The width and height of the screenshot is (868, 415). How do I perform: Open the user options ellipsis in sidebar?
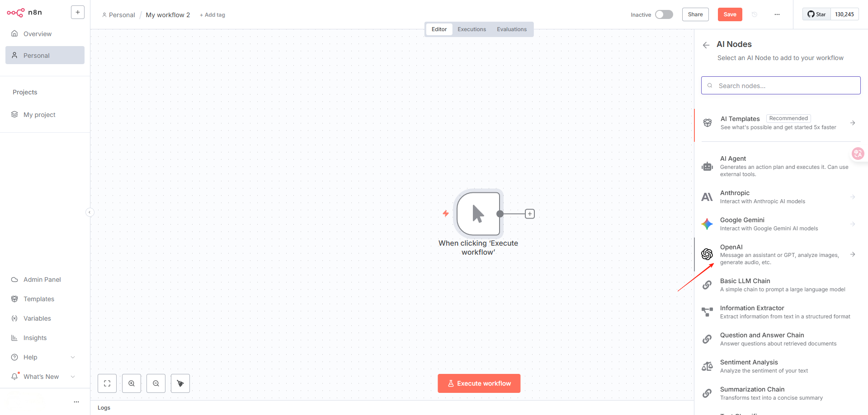(76, 401)
